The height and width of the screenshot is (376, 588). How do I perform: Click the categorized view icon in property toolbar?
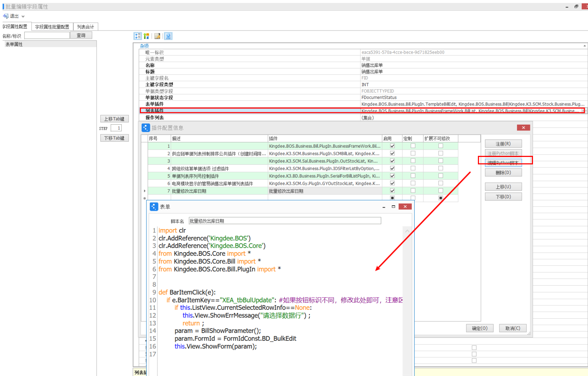pos(138,36)
